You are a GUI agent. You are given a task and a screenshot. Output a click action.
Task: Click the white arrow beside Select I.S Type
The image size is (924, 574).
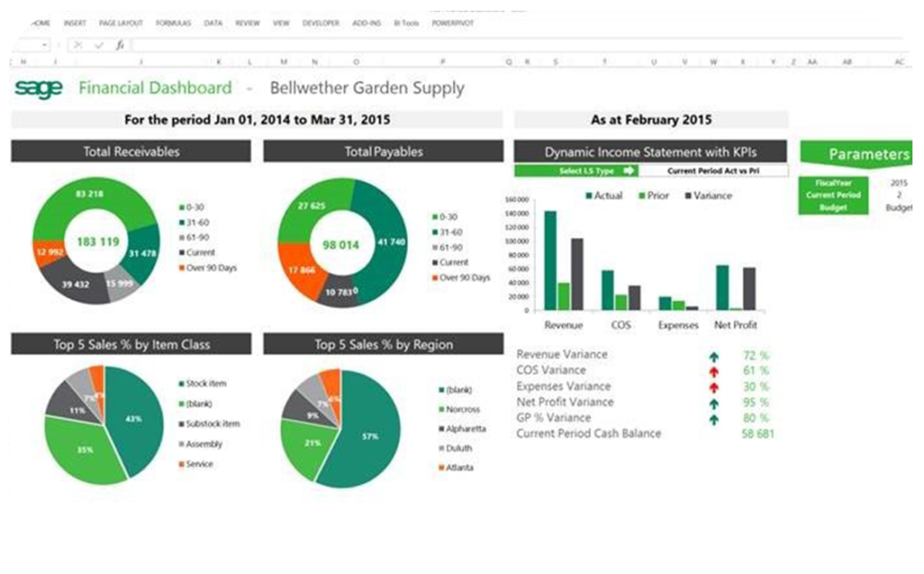(x=629, y=171)
